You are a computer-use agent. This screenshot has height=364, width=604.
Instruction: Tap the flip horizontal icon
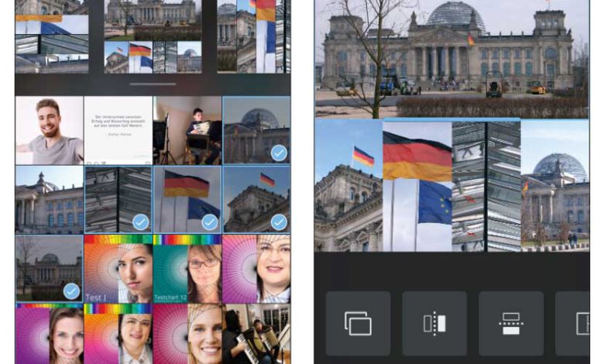point(434,323)
